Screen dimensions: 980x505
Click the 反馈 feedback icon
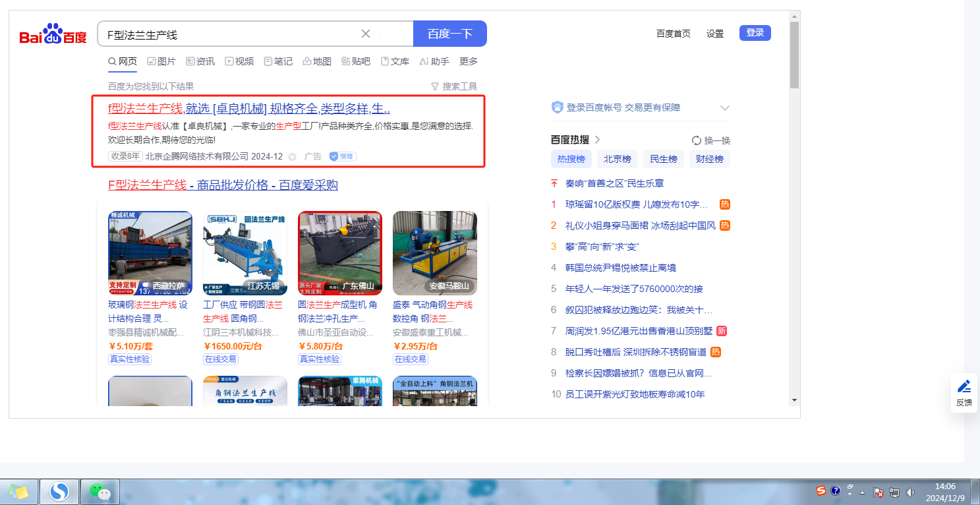[x=964, y=393]
